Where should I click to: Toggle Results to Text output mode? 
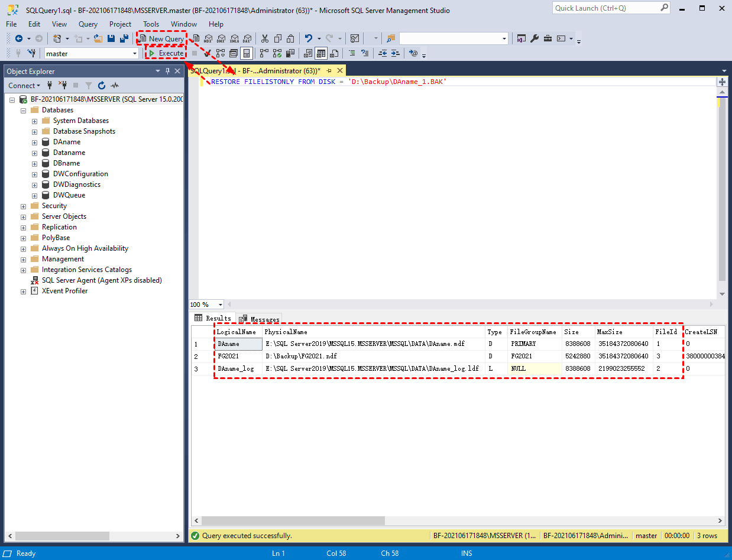tap(308, 53)
